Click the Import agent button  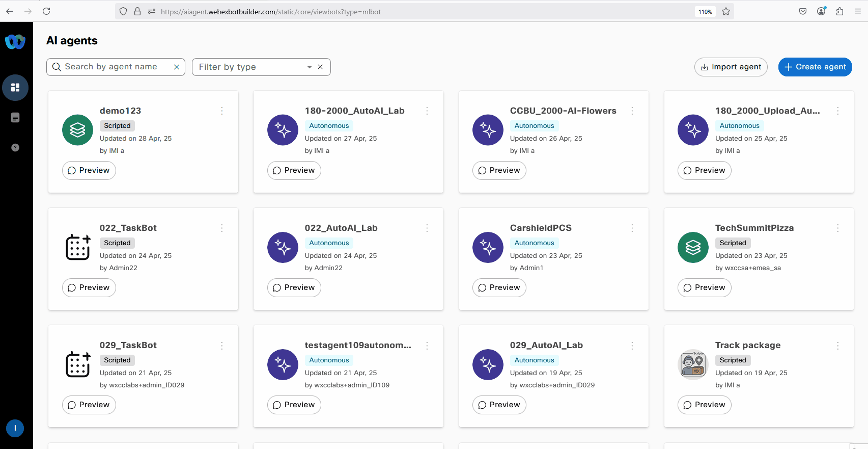pyautogui.click(x=731, y=67)
